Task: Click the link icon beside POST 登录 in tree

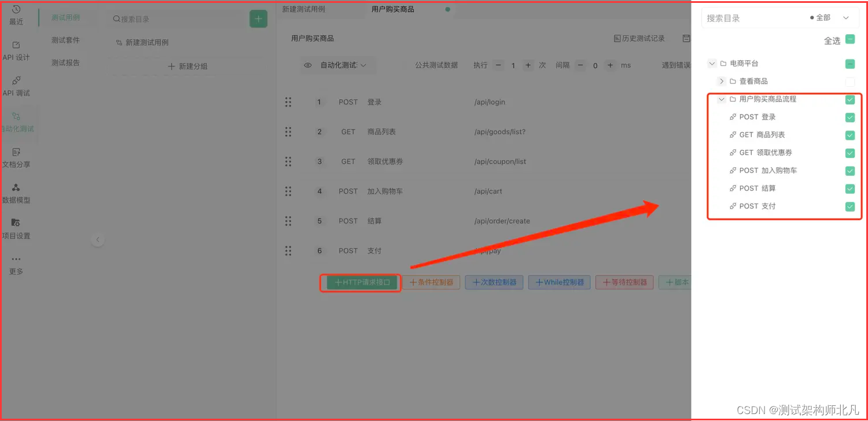Action: [x=733, y=117]
